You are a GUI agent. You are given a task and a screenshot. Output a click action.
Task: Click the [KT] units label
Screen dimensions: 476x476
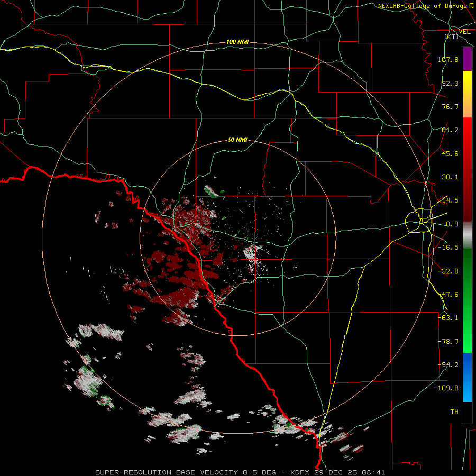[x=452, y=36]
